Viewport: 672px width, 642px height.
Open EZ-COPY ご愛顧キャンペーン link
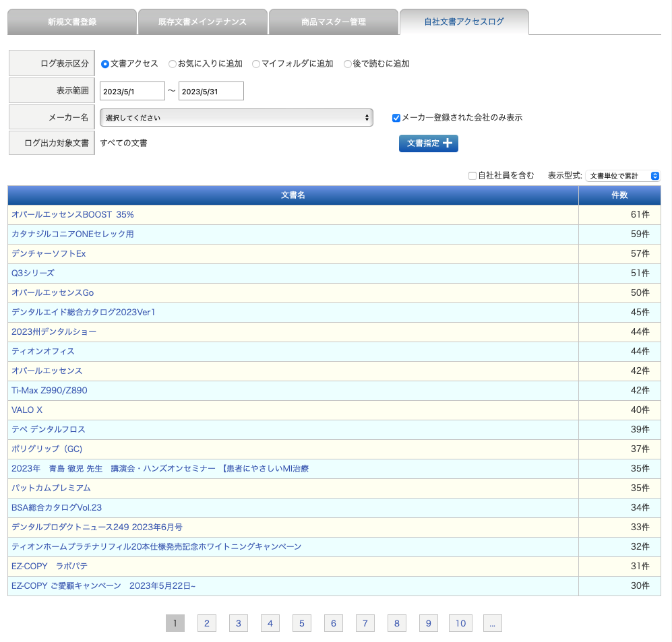(103, 586)
